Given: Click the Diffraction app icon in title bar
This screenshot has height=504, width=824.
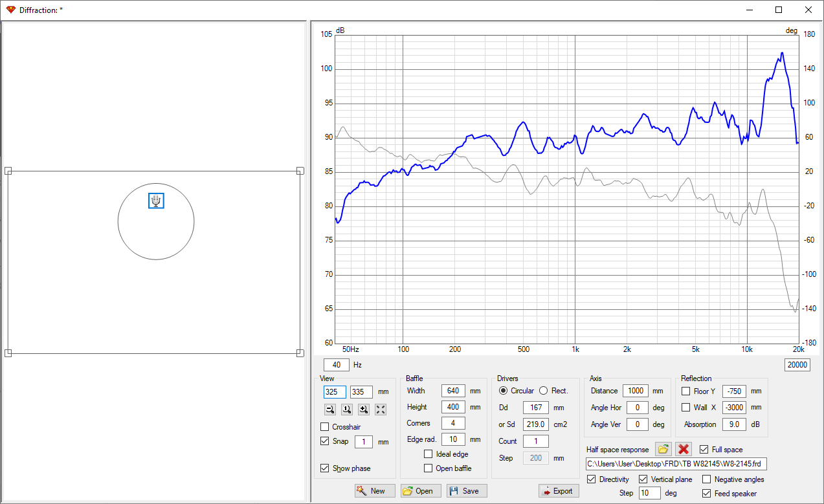Looking at the screenshot, I should click(x=10, y=10).
